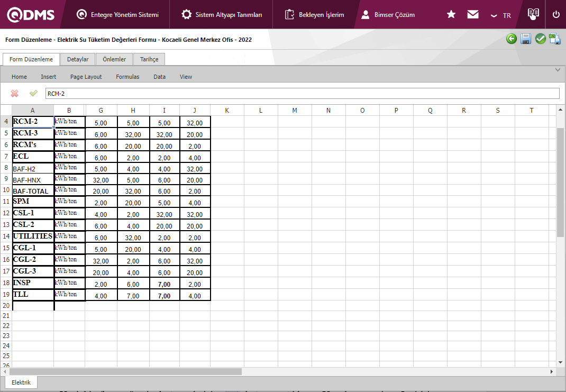Viewport: 566px width, 392px height.
Task: Click the green back arrow icon
Action: pos(511,39)
